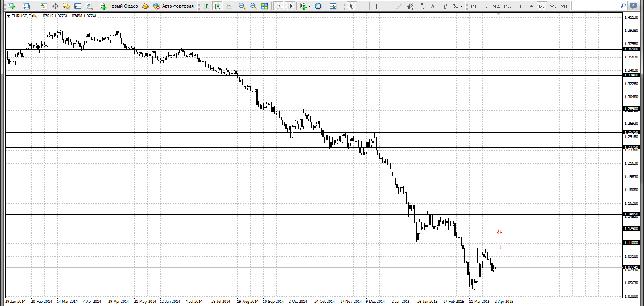Image resolution: width=644 pixels, height=306 pixels.
Task: Open the indicators list dropdown
Action: tap(309, 6)
